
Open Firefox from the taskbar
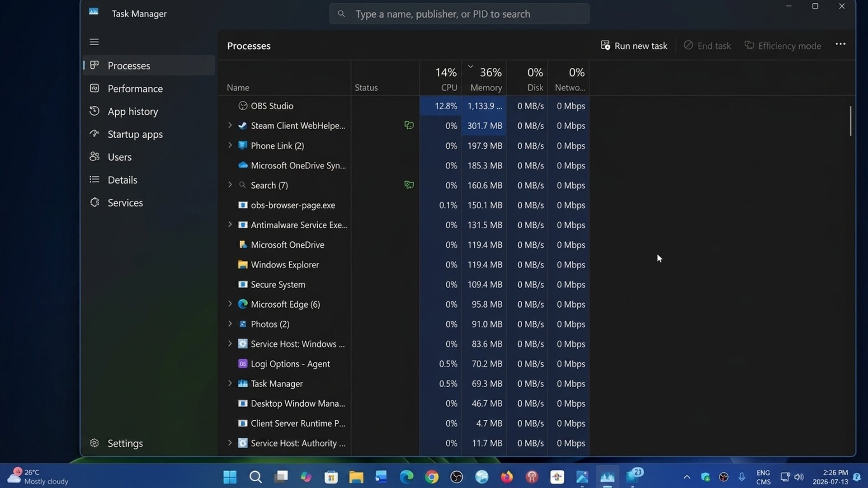tap(507, 477)
